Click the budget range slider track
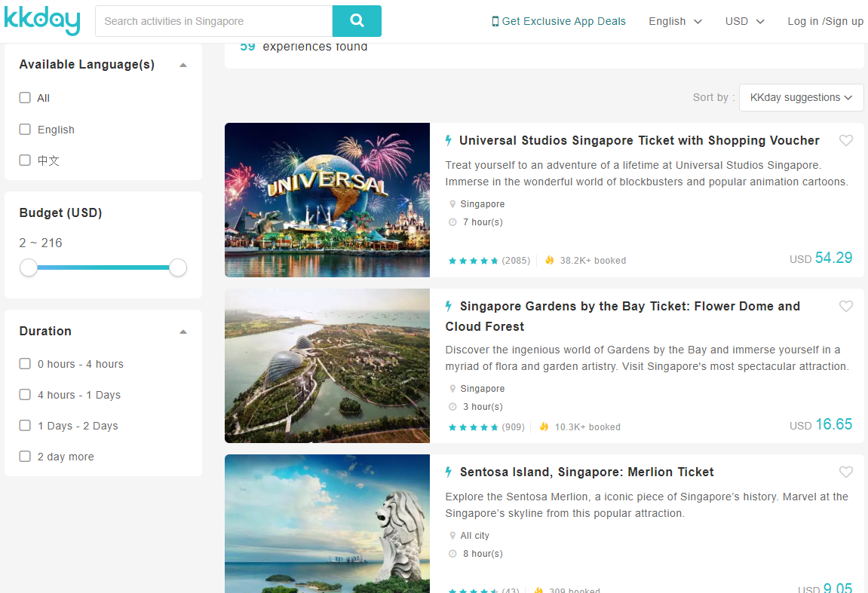The width and height of the screenshot is (868, 593). [103, 267]
